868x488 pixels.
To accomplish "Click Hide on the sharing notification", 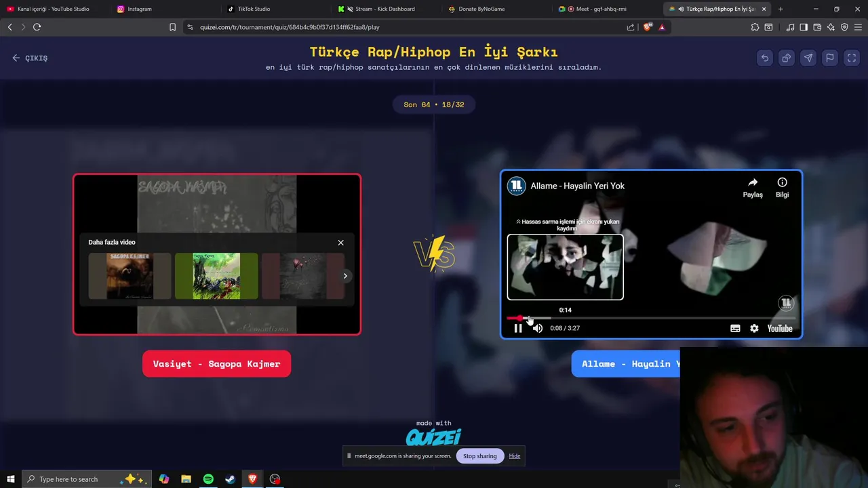I will coord(515,456).
